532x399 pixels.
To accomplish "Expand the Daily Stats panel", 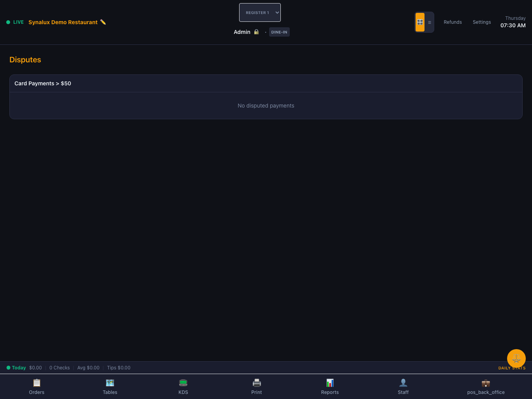I will [512, 368].
